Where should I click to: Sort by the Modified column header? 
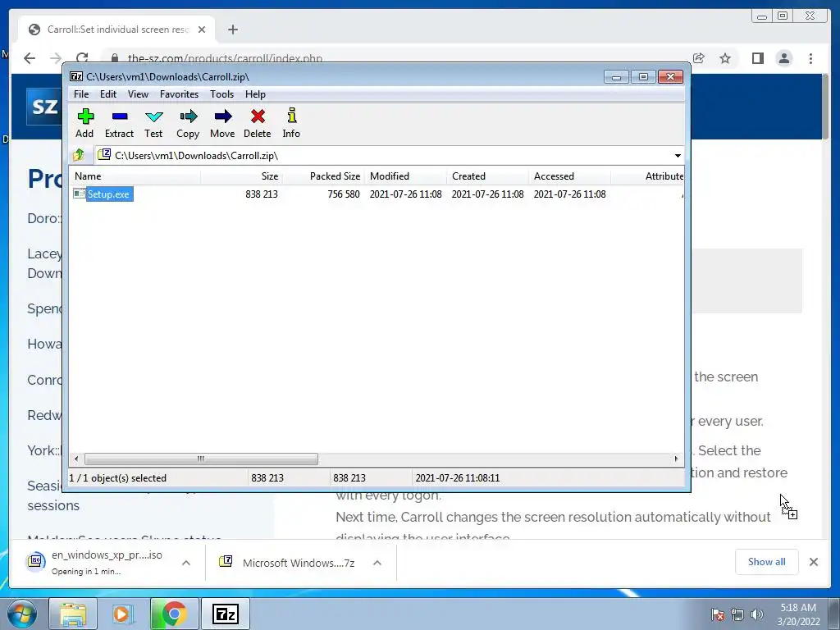point(405,176)
